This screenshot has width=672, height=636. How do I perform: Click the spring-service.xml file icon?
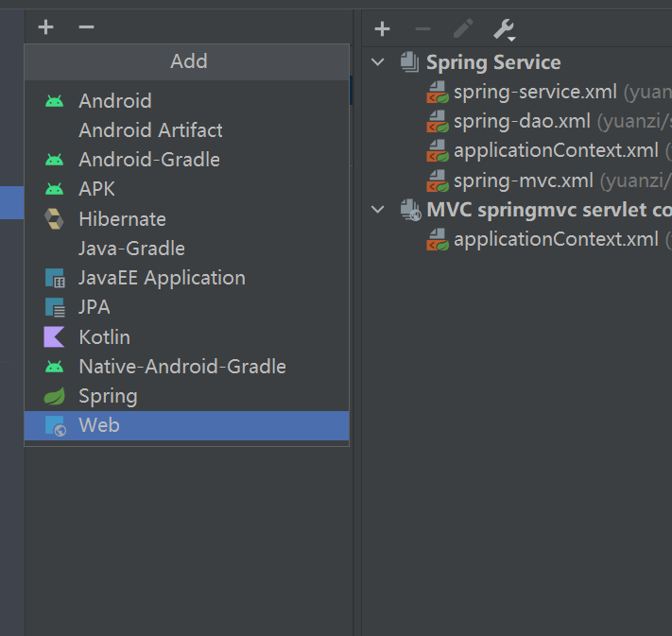[438, 93]
